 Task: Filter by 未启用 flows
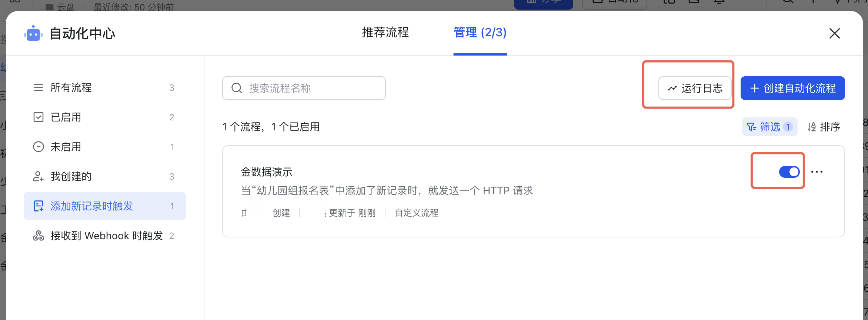[x=105, y=147]
